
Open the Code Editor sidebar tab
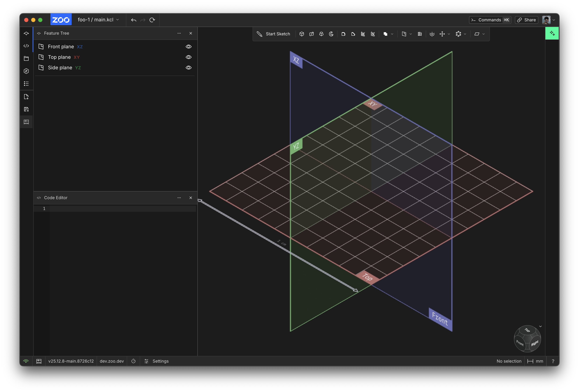click(26, 46)
